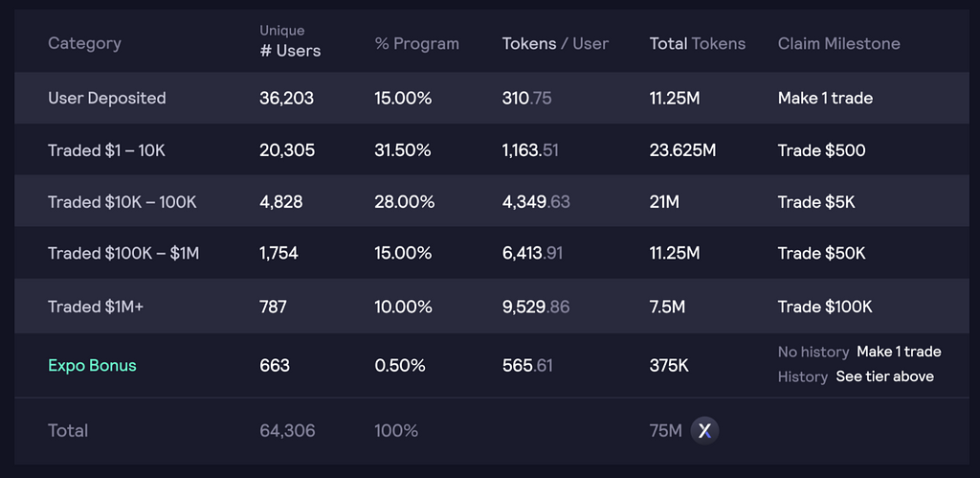Click the Unique # Users column header

tap(290, 42)
